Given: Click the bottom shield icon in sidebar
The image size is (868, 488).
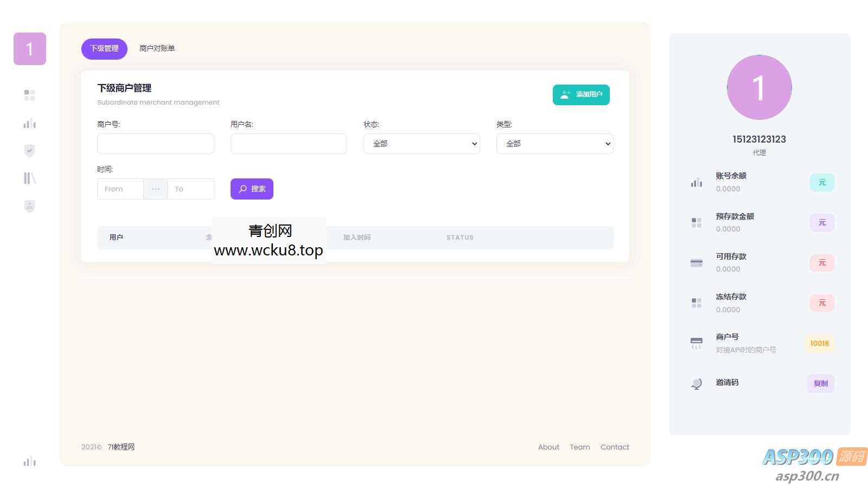Looking at the screenshot, I should [x=29, y=206].
